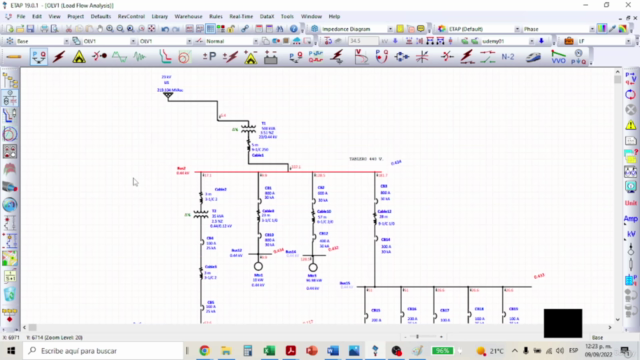Toggle kV voltage display on right toolbar

pyautogui.click(x=631, y=234)
